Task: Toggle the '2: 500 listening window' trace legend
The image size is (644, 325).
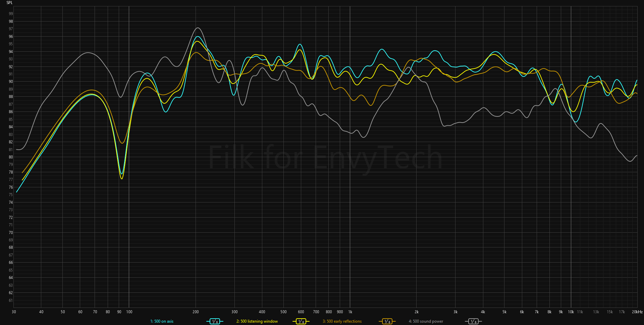Action: (257, 321)
